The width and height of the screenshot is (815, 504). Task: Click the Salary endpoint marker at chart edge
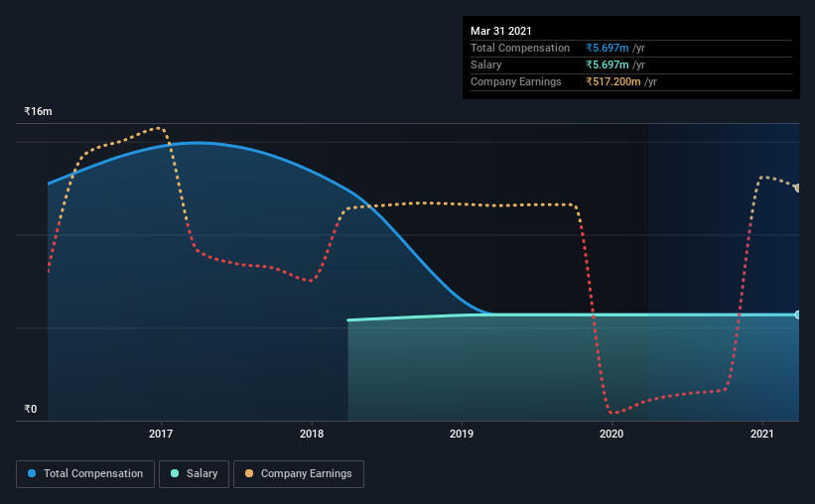[x=797, y=315]
